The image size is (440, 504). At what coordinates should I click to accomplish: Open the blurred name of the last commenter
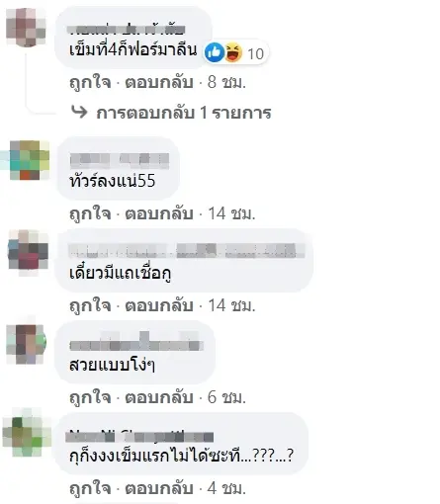(141, 437)
